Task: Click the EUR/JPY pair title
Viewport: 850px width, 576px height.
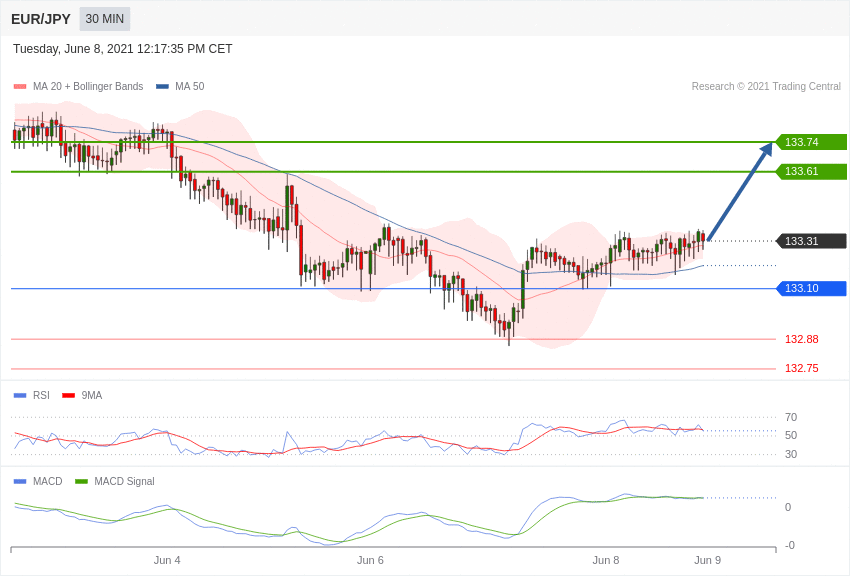Action: (41, 19)
